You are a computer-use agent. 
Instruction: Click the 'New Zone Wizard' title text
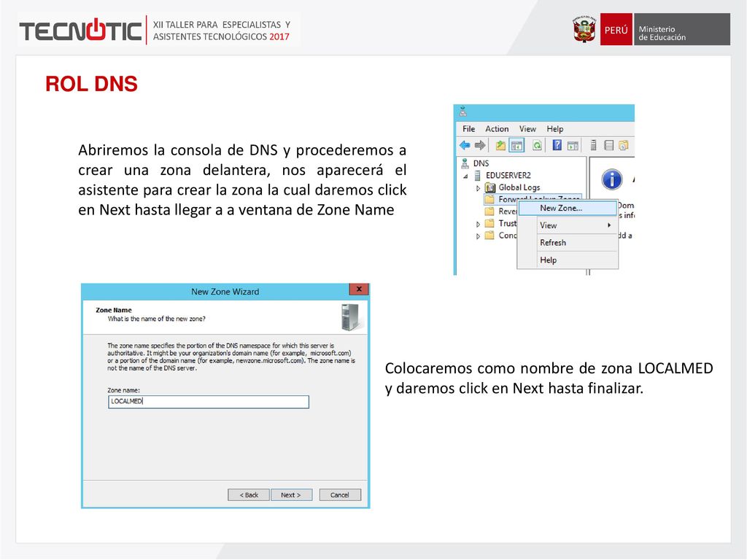tap(225, 292)
